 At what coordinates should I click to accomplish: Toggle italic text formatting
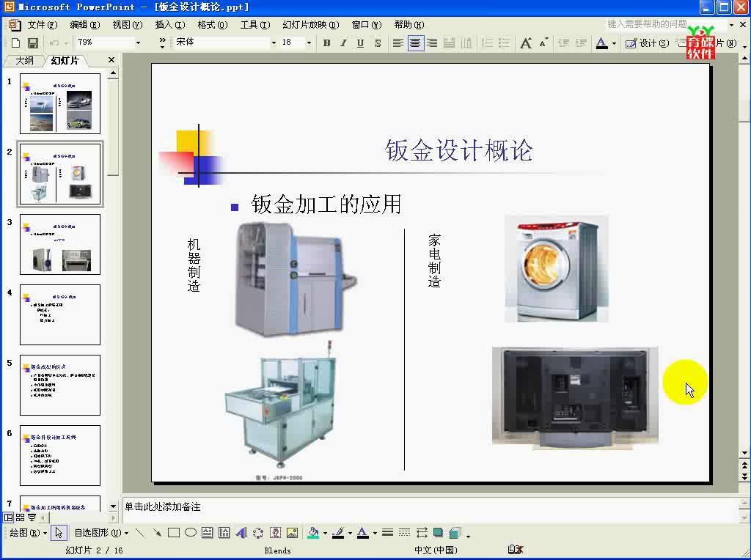343,43
